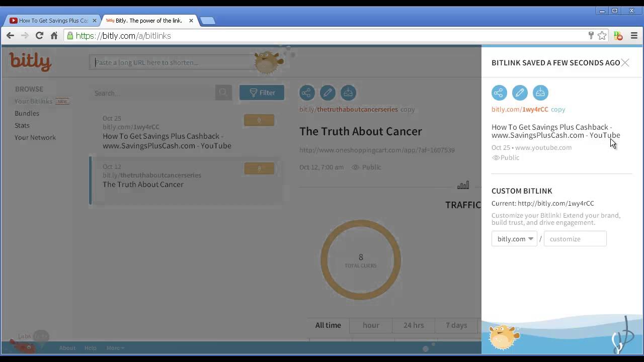Open a new browser tab
Image resolution: width=644 pixels, height=362 pixels.
point(207,21)
